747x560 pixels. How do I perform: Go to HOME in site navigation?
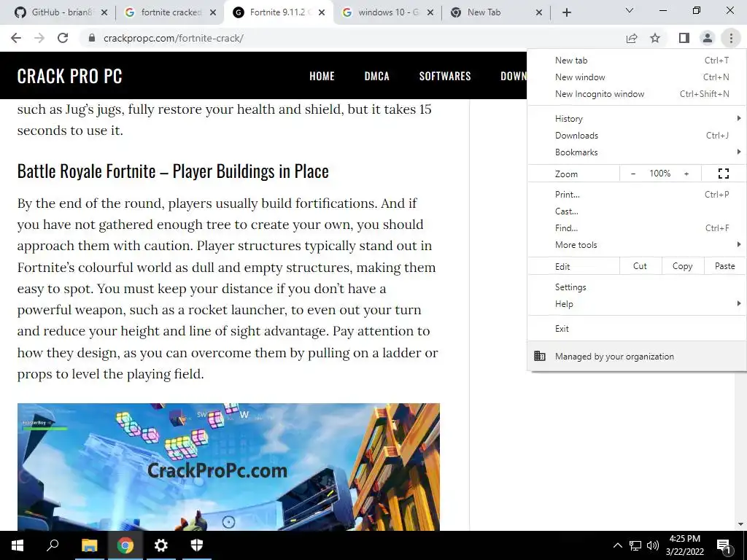tap(322, 76)
